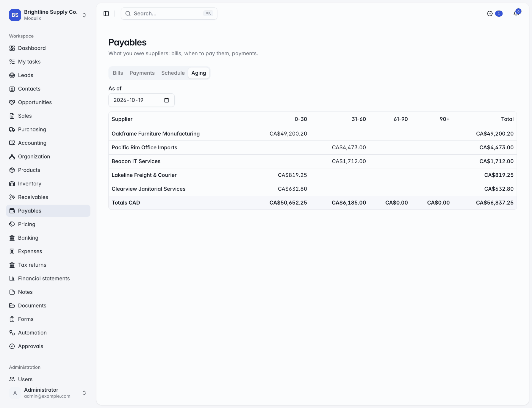
Task: Click Clearview Janitorial Services row
Action: pyautogui.click(x=312, y=189)
